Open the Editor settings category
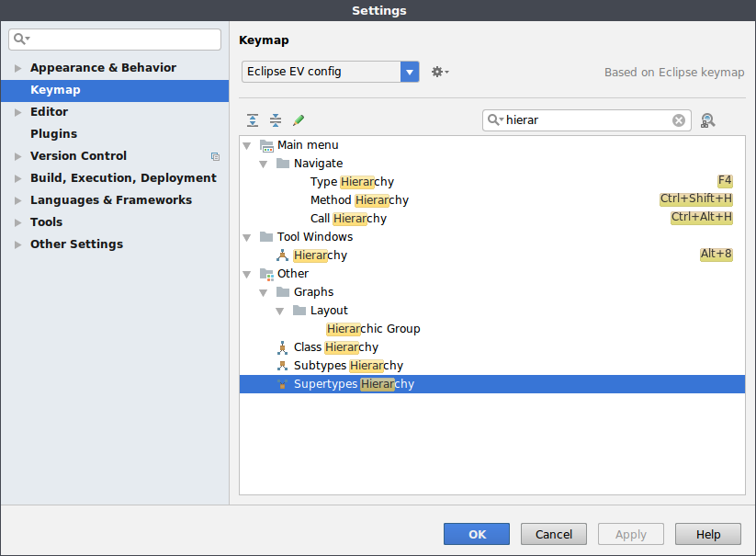756x556 pixels. tap(50, 111)
